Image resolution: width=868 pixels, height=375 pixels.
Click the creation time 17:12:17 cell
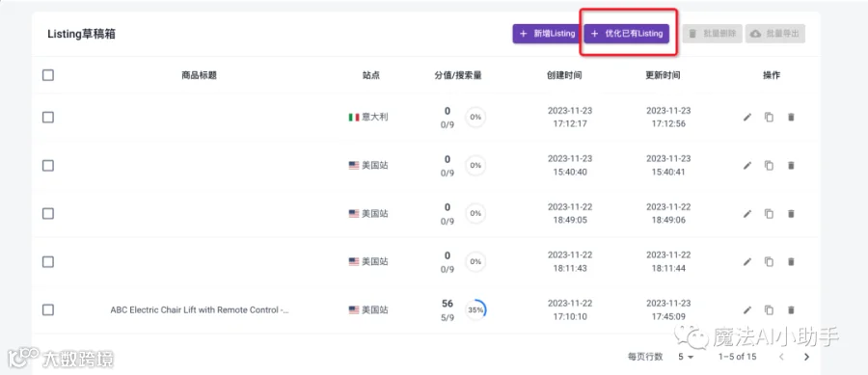(570, 118)
